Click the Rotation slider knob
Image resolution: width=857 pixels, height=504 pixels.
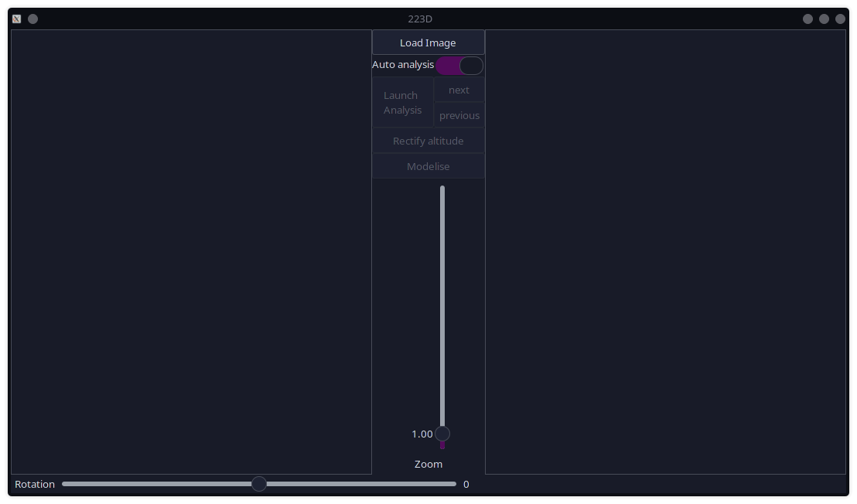coord(259,484)
